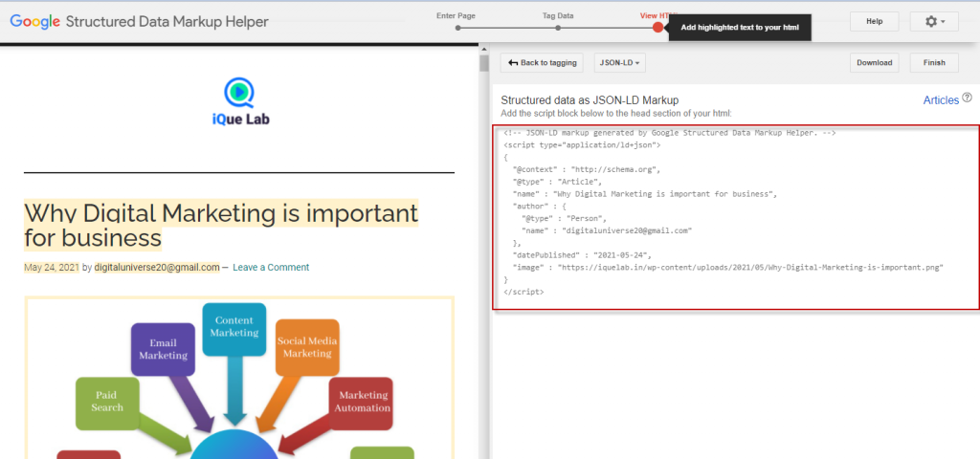Image resolution: width=980 pixels, height=459 pixels.
Task: Open the JSON-LD format dropdown
Action: pos(619,63)
